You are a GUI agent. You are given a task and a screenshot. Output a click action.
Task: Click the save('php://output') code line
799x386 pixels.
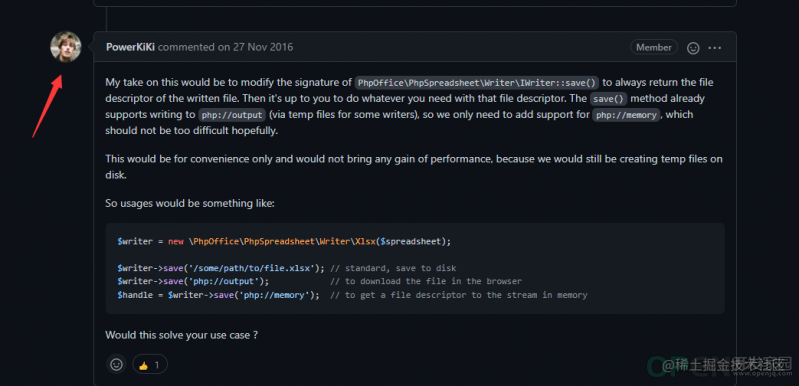(319, 282)
